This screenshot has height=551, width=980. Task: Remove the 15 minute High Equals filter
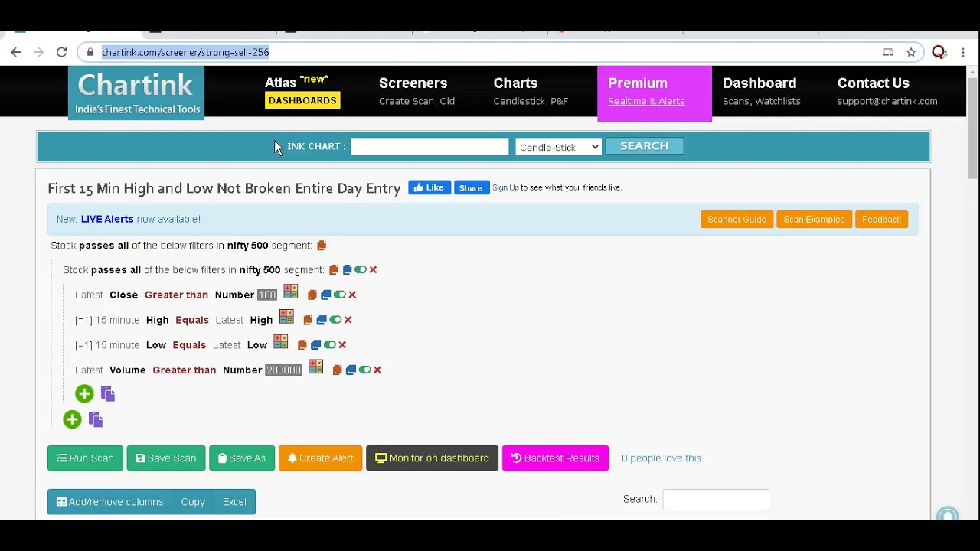348,320
